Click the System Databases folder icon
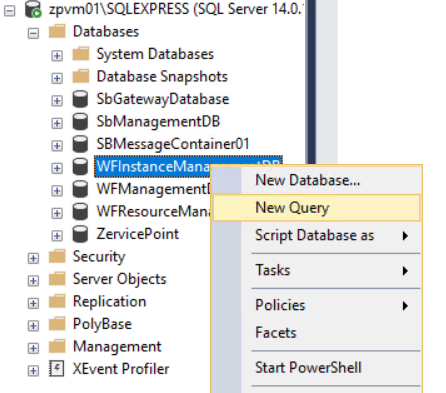This screenshot has width=446, height=393. pyautogui.click(x=81, y=54)
